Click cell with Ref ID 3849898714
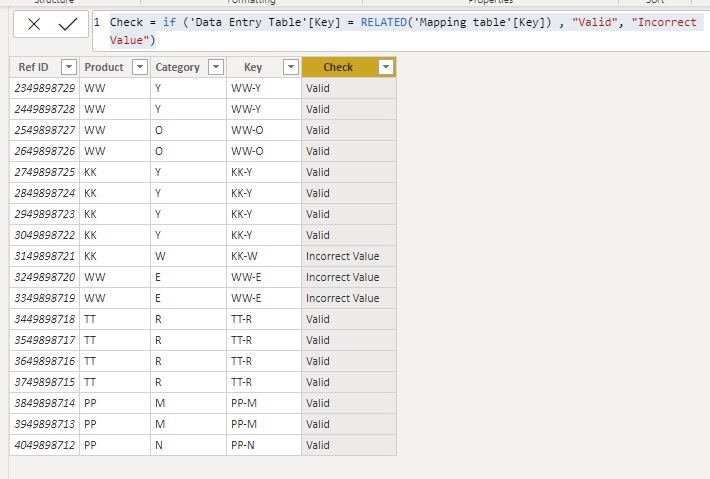 coord(44,403)
